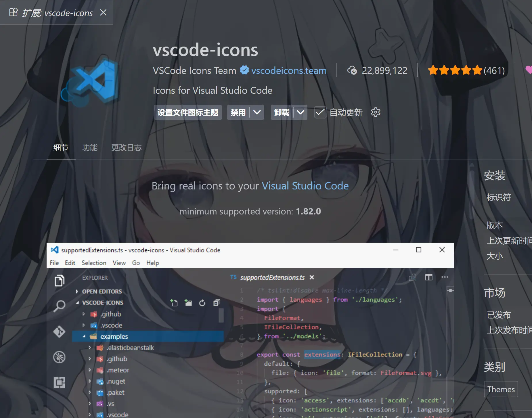Click the VS Code logo in screenshot title bar
This screenshot has height=418, width=532.
point(55,250)
